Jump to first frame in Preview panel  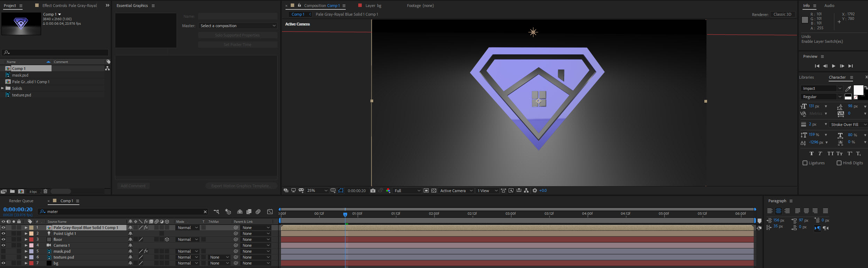817,66
